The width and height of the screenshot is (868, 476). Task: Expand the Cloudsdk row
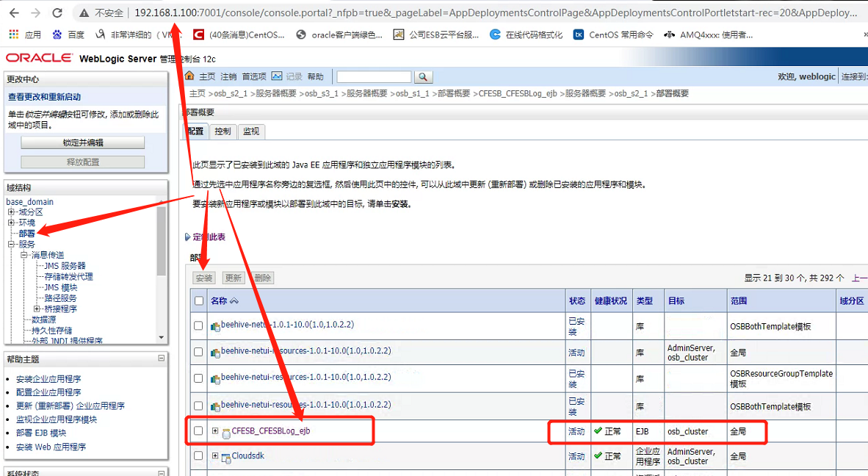[214, 456]
